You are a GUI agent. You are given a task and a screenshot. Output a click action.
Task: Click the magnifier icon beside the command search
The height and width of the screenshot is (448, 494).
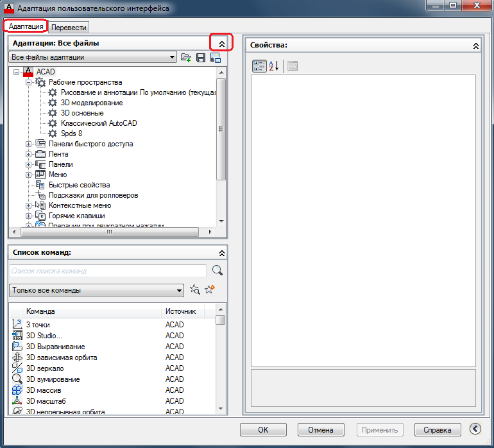pyautogui.click(x=217, y=270)
